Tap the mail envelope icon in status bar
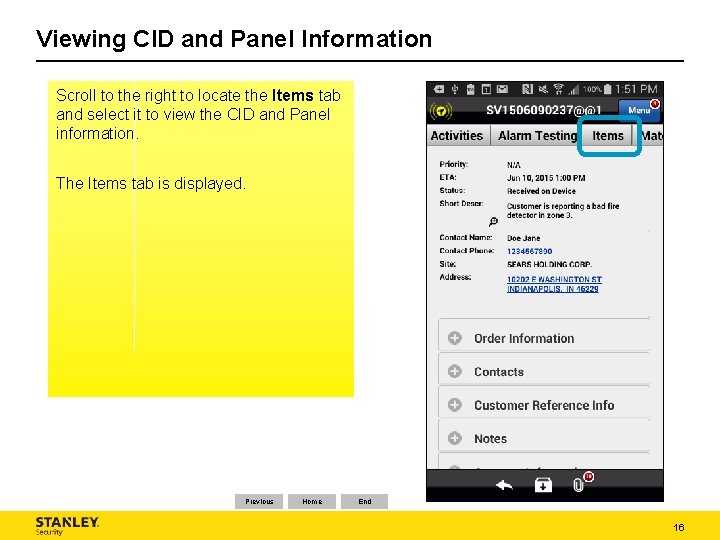720x540 pixels. pos(502,89)
